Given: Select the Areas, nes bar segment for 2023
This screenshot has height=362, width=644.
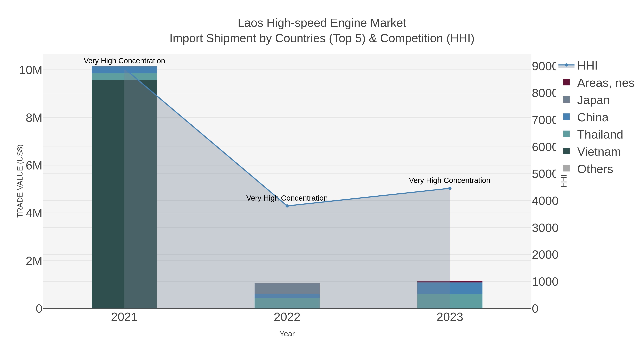Looking at the screenshot, I should 450,282.
